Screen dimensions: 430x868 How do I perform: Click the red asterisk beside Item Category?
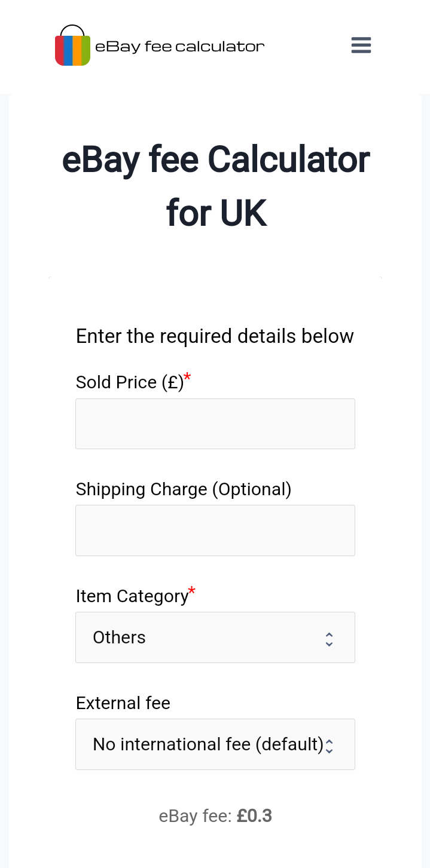tap(192, 591)
